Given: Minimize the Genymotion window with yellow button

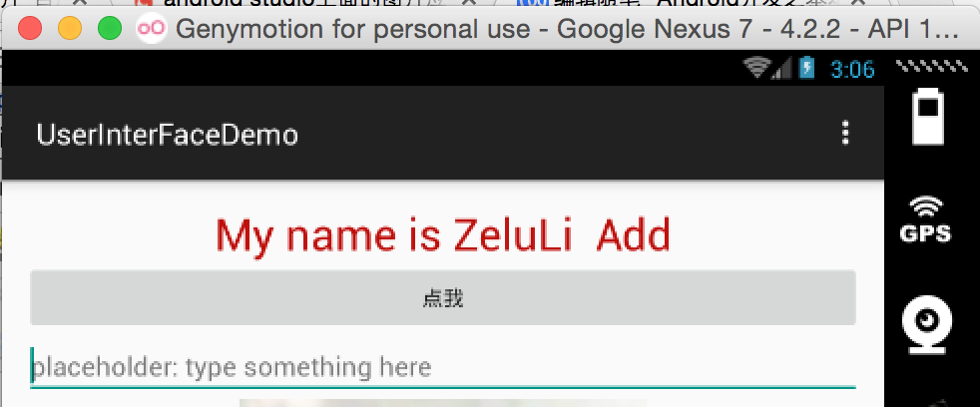Looking at the screenshot, I should click(x=70, y=29).
